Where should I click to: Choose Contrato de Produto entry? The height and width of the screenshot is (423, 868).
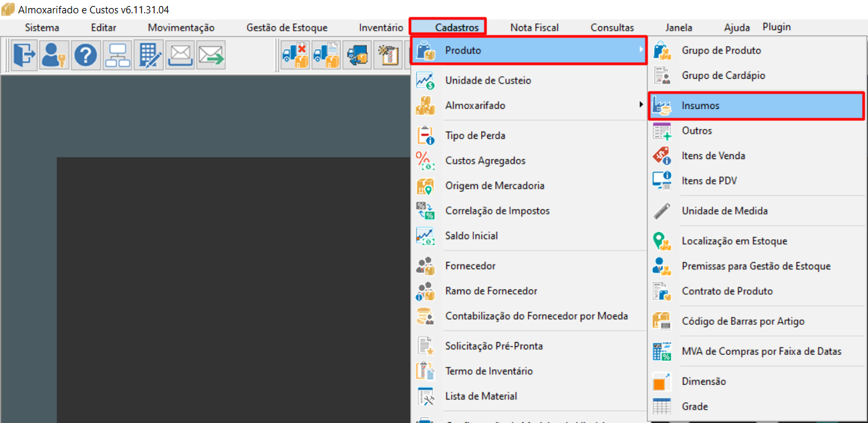click(756, 291)
